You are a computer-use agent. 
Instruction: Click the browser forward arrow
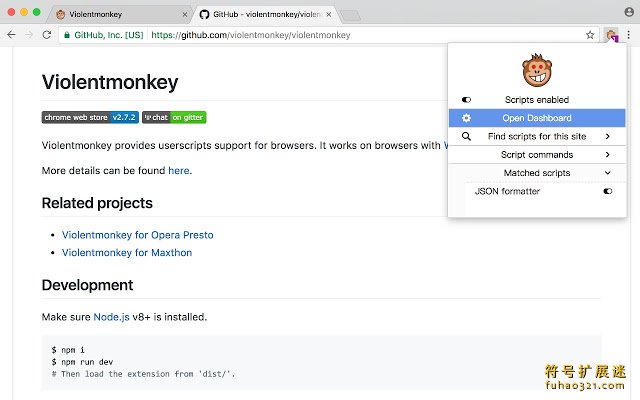pyautogui.click(x=29, y=35)
